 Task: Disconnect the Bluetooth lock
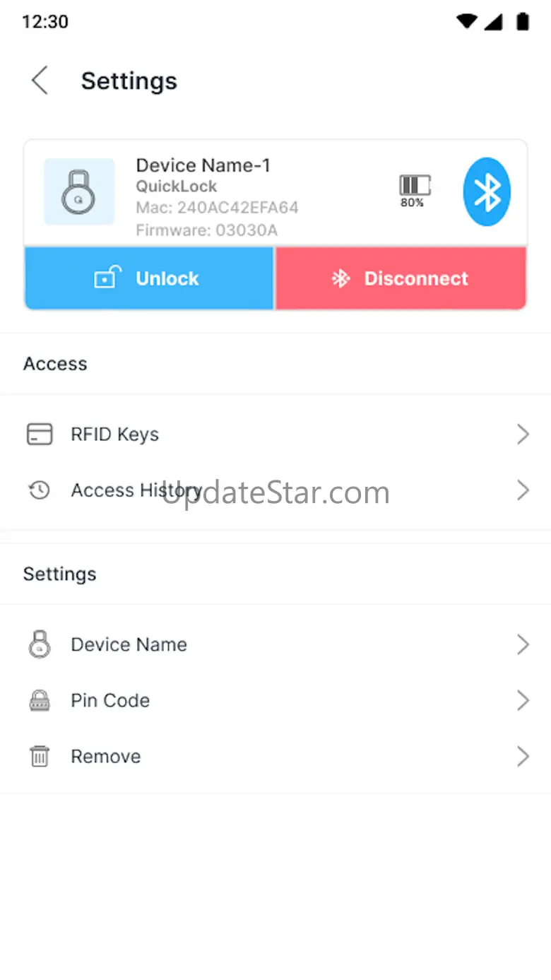coord(401,278)
